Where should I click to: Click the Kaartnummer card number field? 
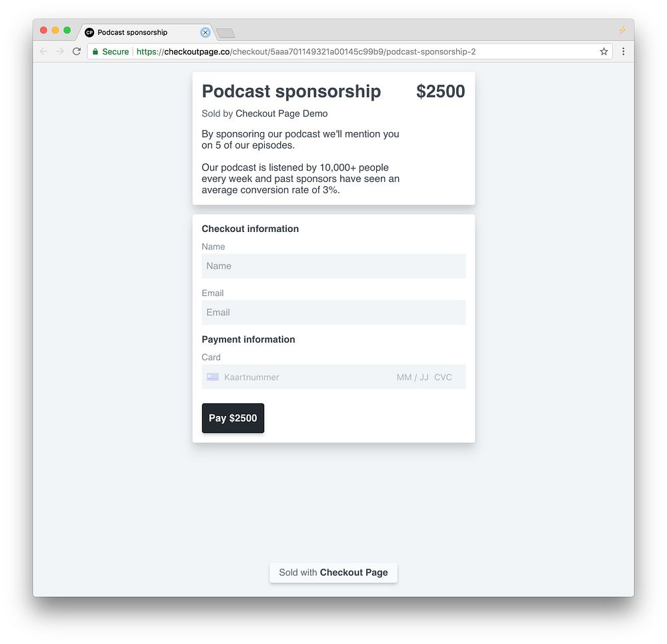300,377
